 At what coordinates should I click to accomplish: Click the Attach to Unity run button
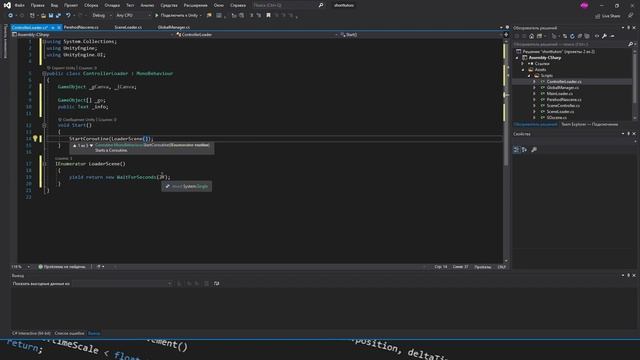[178, 16]
